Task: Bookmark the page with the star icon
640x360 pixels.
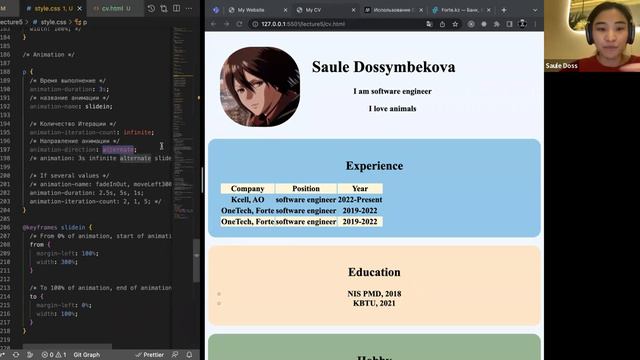Action: click(x=455, y=24)
